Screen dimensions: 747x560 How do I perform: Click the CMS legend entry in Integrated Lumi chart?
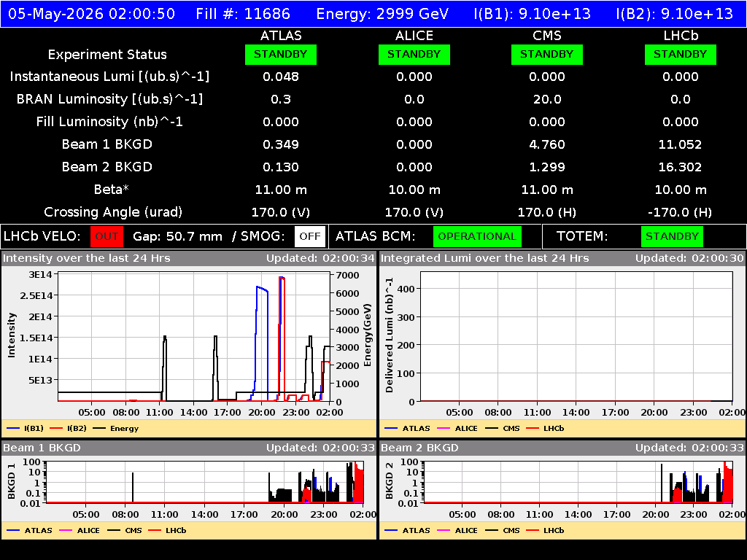tap(503, 429)
